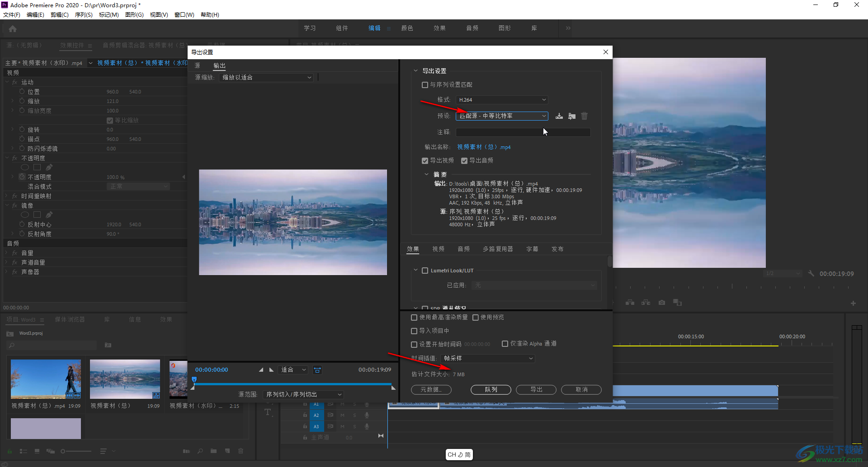The image size is (868, 467).
Task: Click the set in point triangle icon
Action: [261, 370]
